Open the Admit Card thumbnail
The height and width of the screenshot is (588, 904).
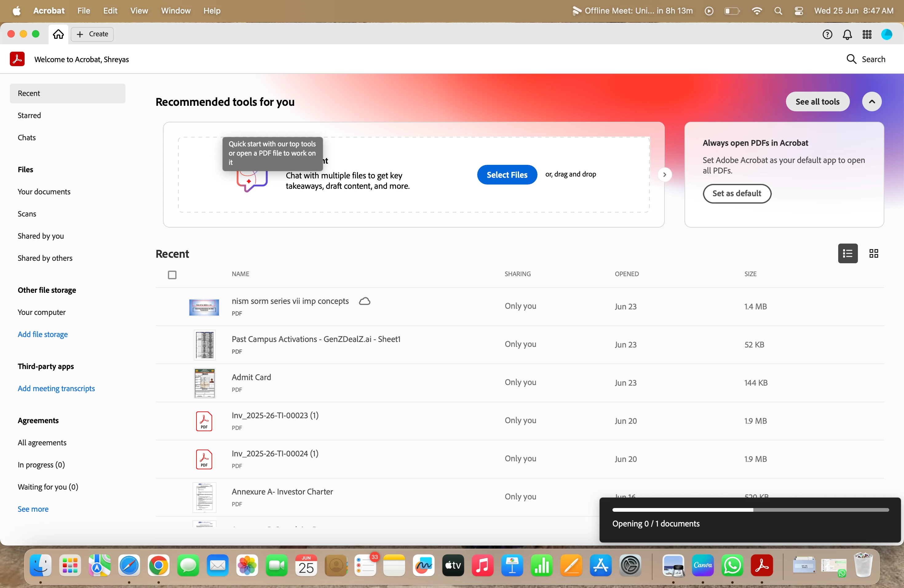coord(204,383)
